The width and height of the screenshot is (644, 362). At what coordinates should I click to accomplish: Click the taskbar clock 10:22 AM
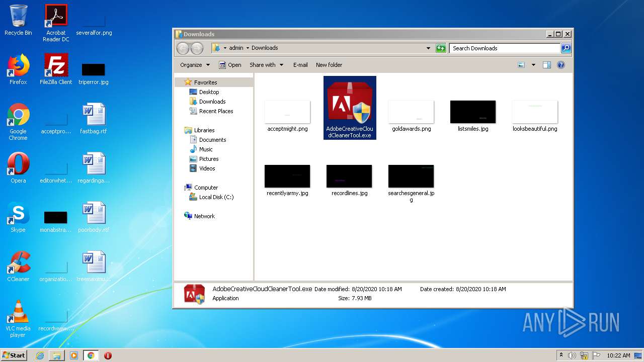click(x=618, y=355)
